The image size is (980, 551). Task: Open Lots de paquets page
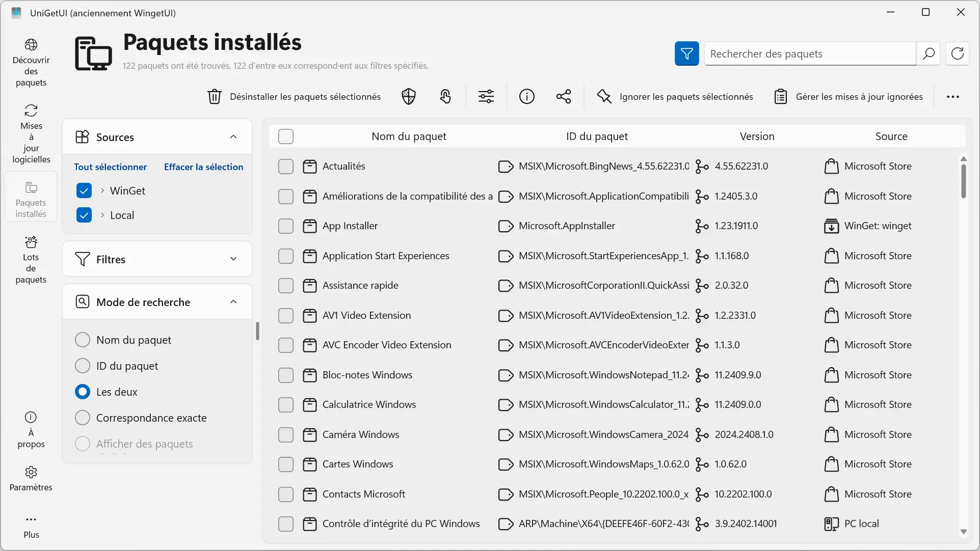coord(31,260)
